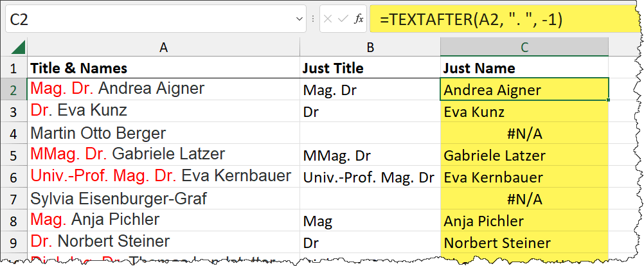Viewport: 644px width, 266px height.
Task: Select the "Sylvia Eisenburger-Graf" cell
Action: [x=163, y=199]
